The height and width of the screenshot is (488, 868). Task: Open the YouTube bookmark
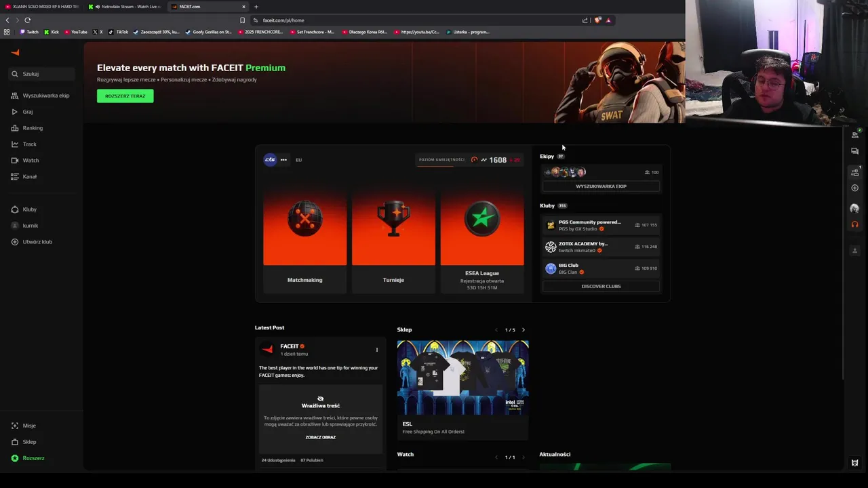click(75, 32)
